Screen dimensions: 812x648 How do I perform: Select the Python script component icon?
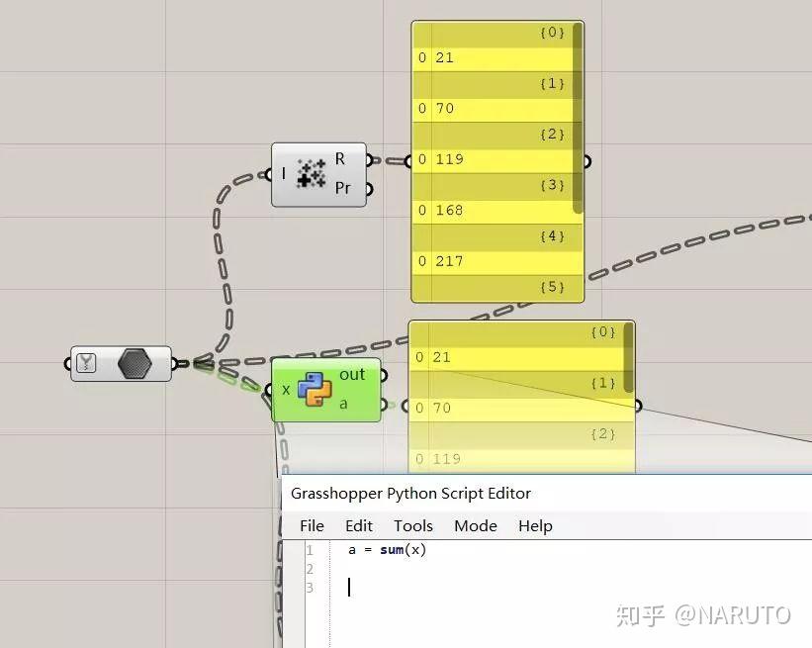tap(316, 391)
